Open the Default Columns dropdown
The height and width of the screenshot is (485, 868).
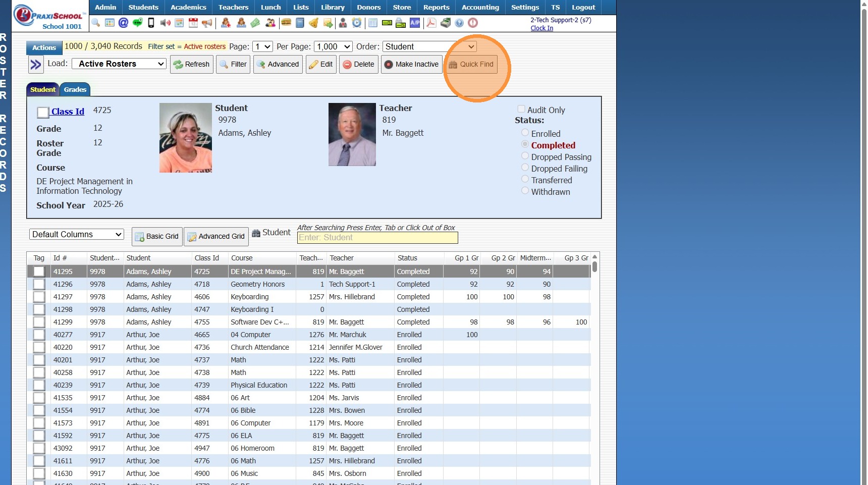(77, 235)
